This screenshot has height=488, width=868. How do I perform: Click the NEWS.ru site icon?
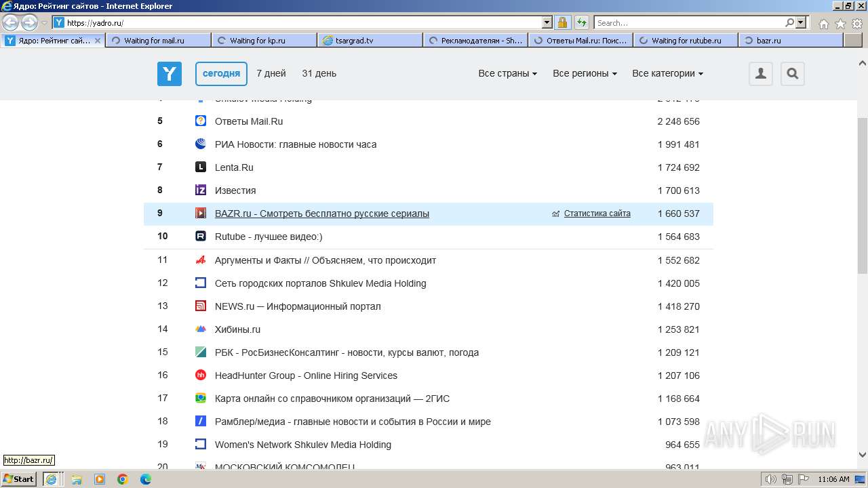[x=201, y=306]
